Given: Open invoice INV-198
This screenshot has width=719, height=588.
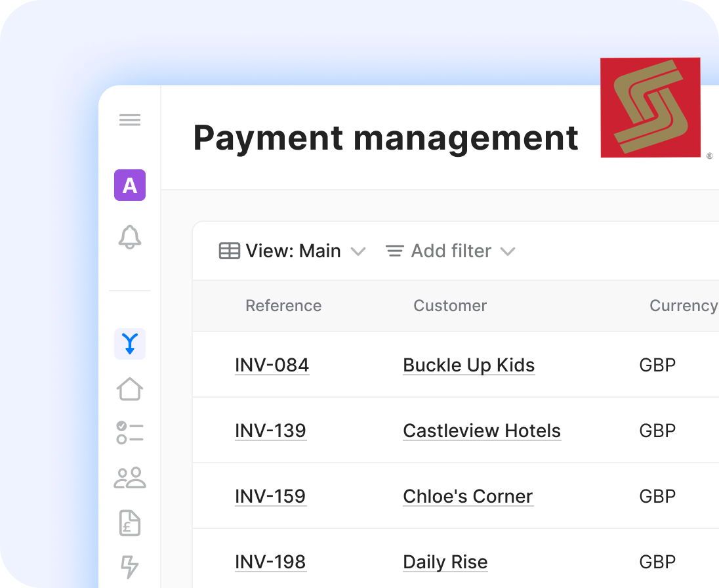Looking at the screenshot, I should (270, 562).
